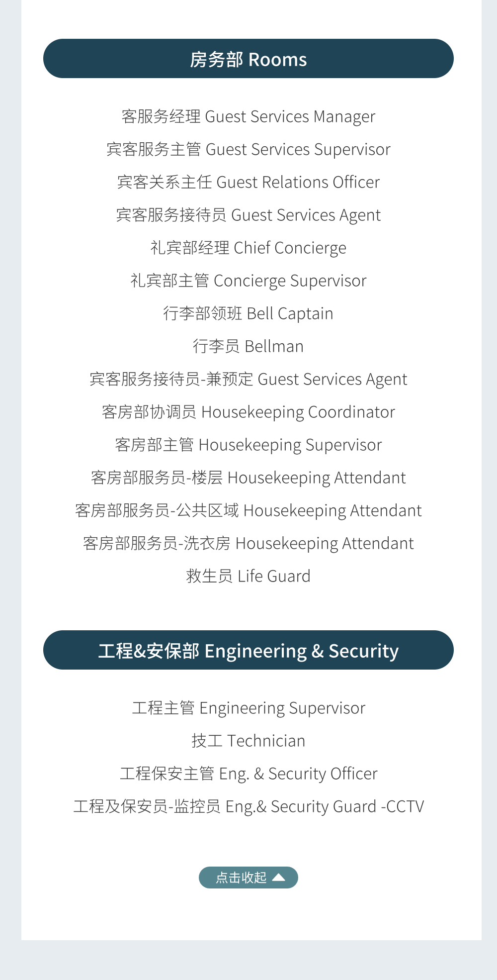This screenshot has width=497, height=980.
Task: Select the Bell Captain position
Action: (x=248, y=314)
